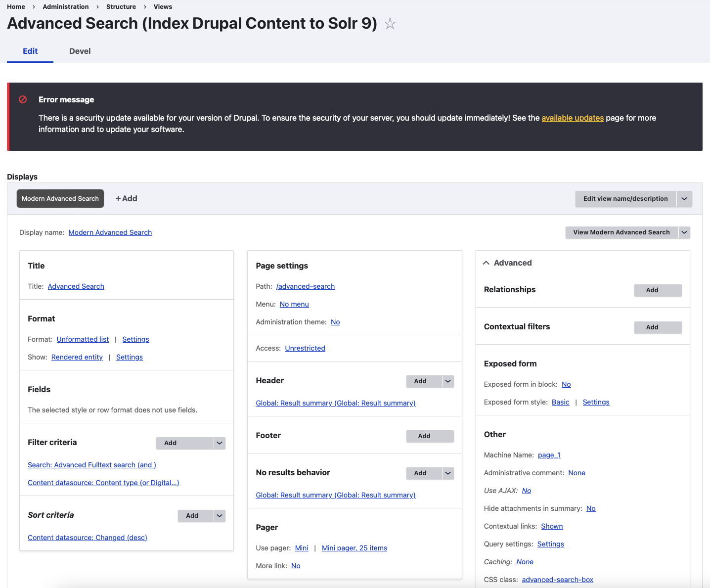Expand the No results behavior dropdown arrow

[448, 473]
